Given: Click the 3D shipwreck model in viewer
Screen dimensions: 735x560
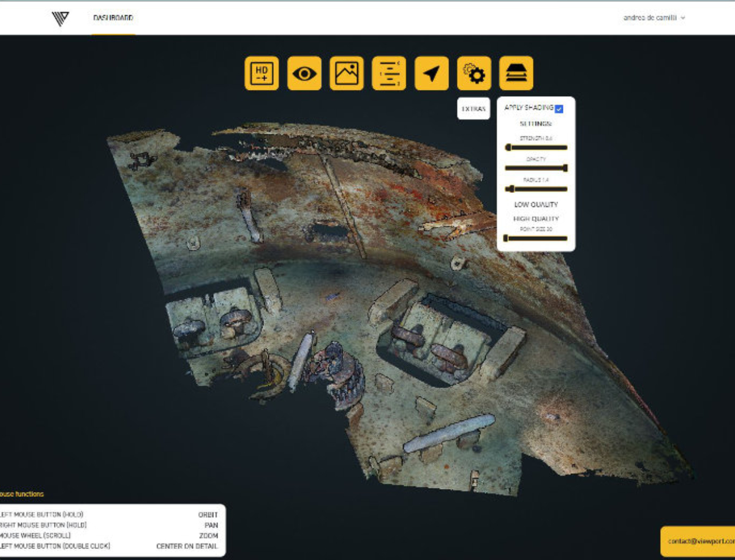Looking at the screenshot, I should pos(367,306).
